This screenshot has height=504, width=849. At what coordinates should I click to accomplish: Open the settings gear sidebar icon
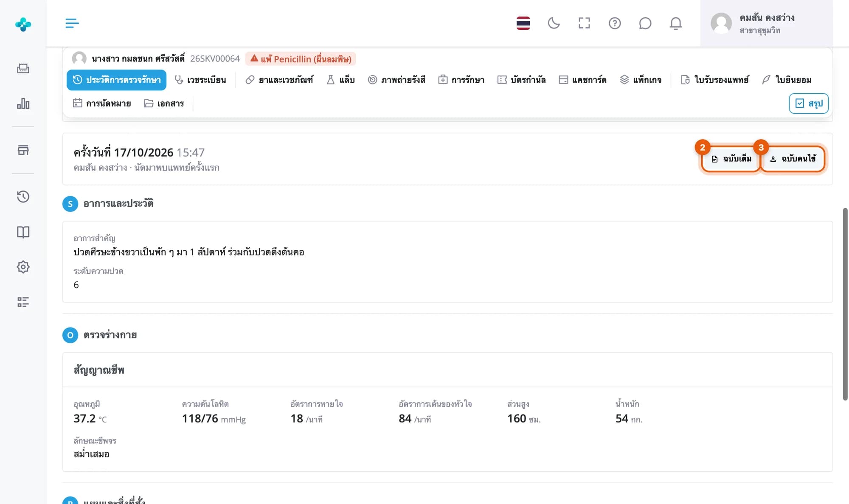point(23,267)
